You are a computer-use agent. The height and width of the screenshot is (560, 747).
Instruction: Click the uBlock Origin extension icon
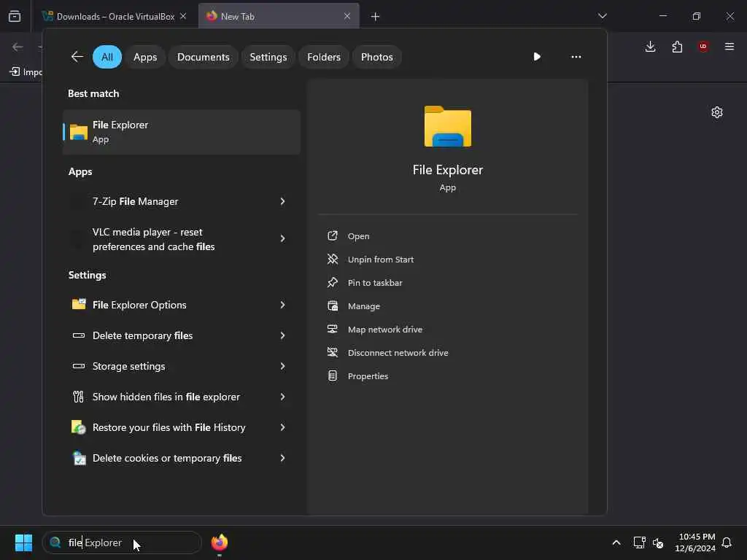703,47
